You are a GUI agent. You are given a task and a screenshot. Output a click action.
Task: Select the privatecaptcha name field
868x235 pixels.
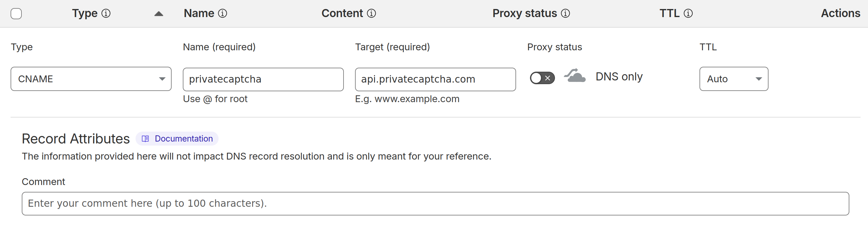point(263,79)
